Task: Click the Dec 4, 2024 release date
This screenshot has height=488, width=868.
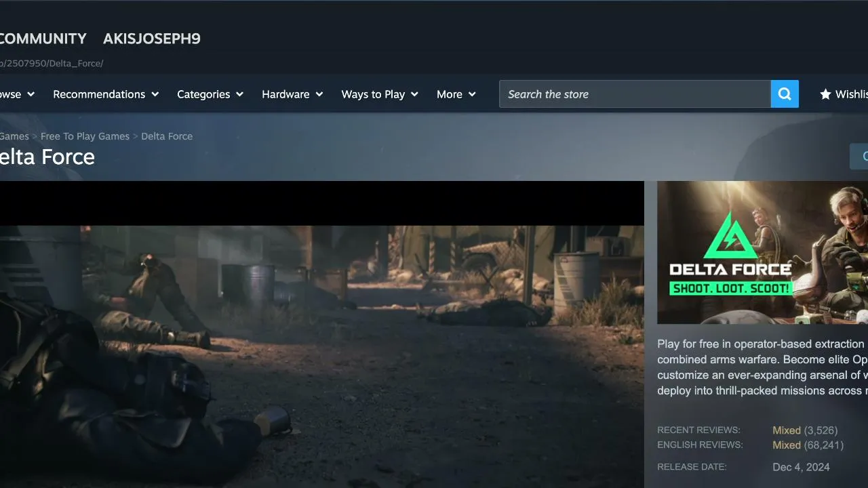Action: pos(801,467)
